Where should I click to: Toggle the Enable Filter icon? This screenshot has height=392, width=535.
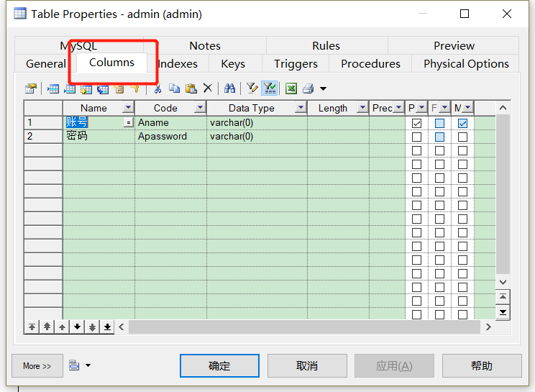pyautogui.click(x=270, y=88)
